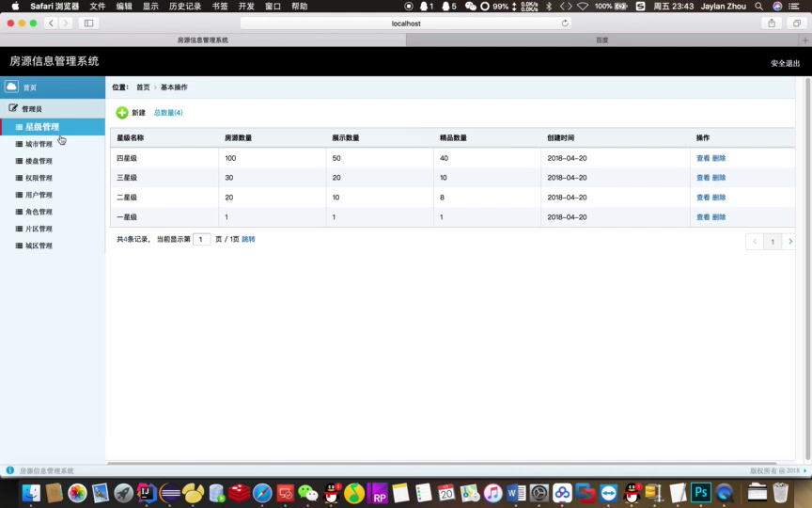The width and height of the screenshot is (812, 508).
Task: Click 查看 for the 三星级 row
Action: click(703, 178)
